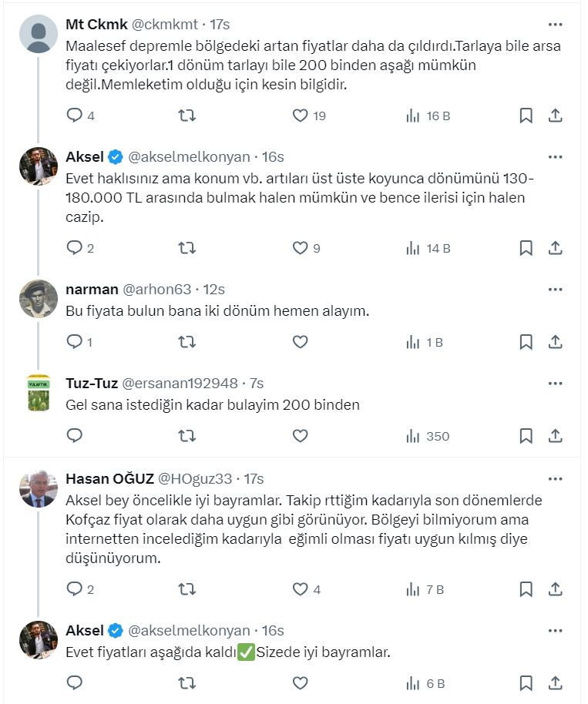
Task: Open @akselmelkonyan handle link in first Aksel reply
Action: point(189,157)
